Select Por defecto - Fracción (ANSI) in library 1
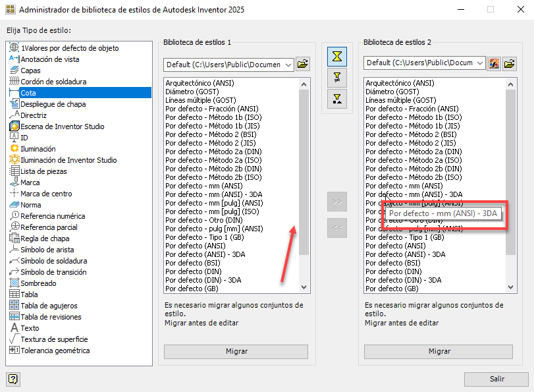This screenshot has width=534, height=392. tap(212, 109)
